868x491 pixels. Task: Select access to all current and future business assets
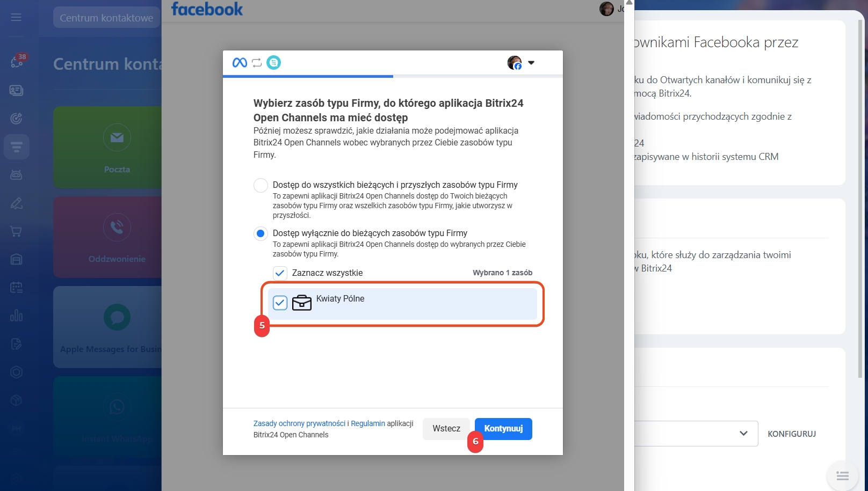point(261,186)
